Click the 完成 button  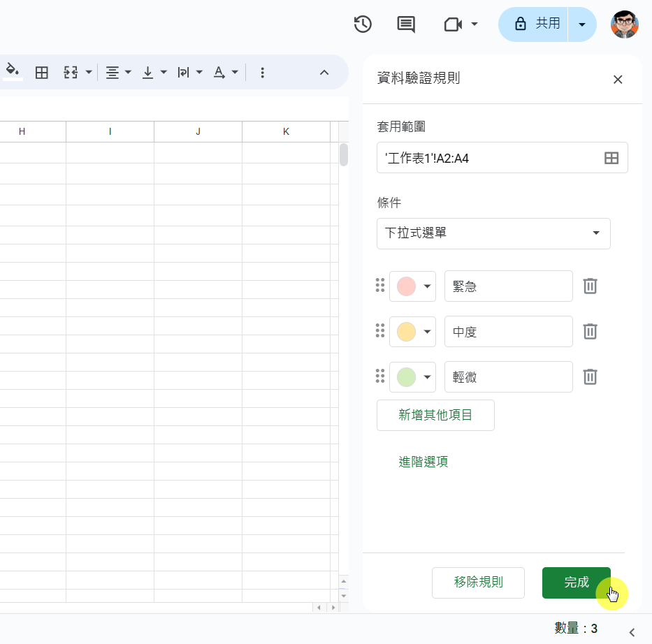(x=577, y=583)
